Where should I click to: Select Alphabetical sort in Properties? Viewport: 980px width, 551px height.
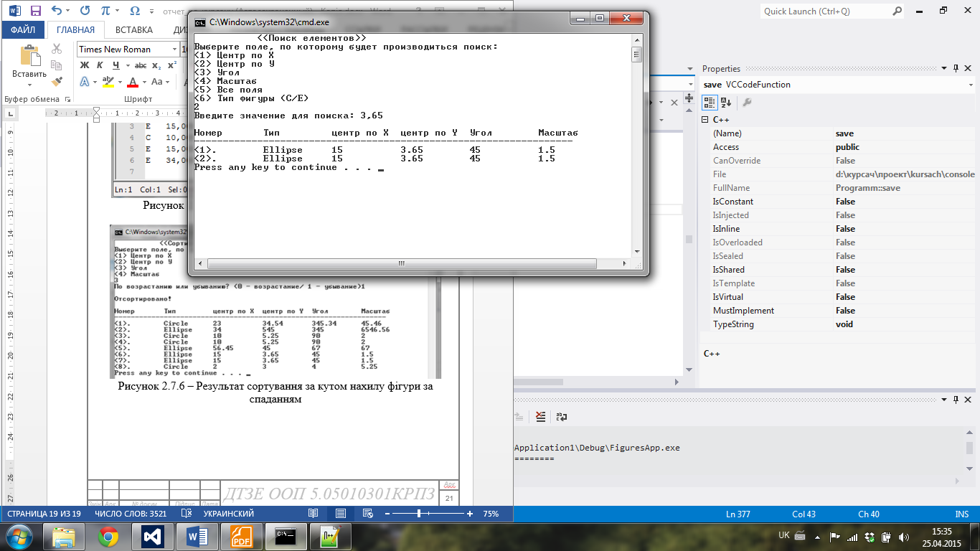click(x=725, y=103)
